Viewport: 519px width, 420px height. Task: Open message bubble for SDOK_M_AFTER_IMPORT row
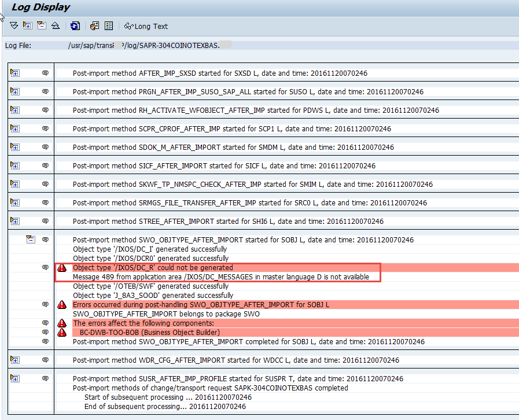(45, 147)
